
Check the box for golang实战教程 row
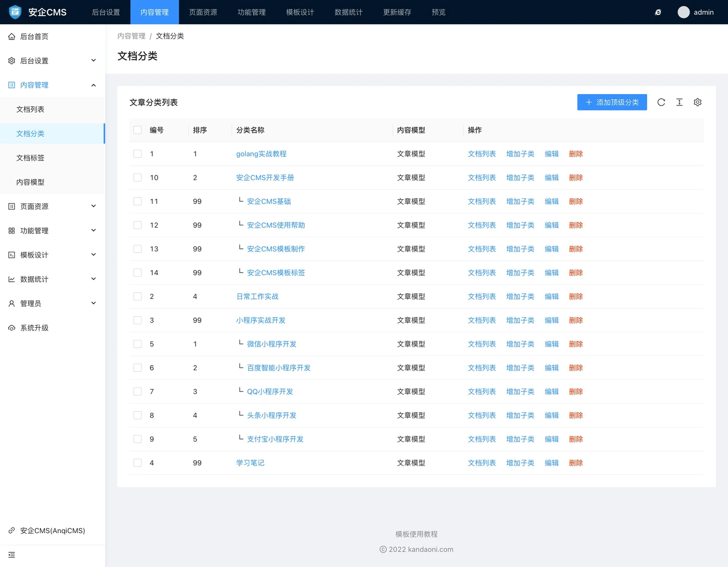(x=138, y=154)
